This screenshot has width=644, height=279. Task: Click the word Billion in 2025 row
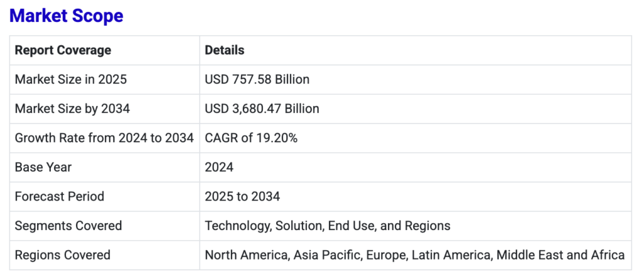click(x=292, y=79)
